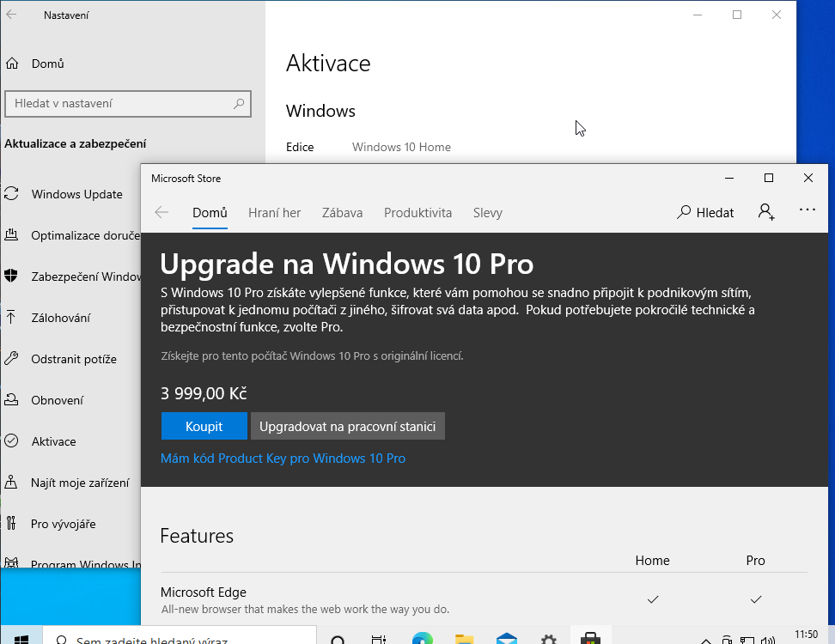Click the 3 999,00 Kč price text
835x644 pixels.
click(x=204, y=393)
